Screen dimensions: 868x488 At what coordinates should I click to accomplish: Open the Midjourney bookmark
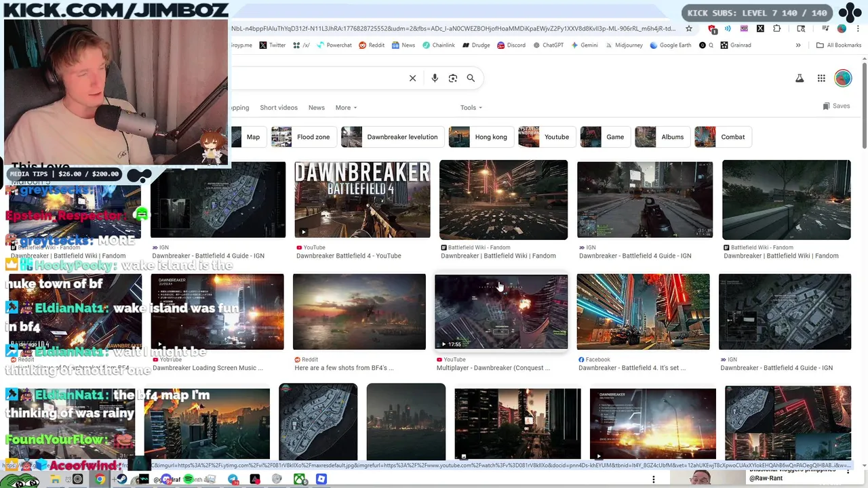624,45
